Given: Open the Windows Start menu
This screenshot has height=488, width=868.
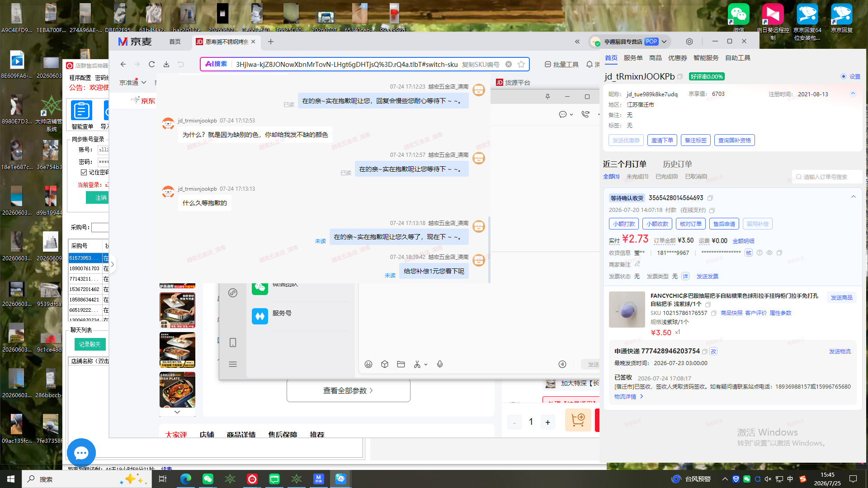Looking at the screenshot, I should (11, 479).
